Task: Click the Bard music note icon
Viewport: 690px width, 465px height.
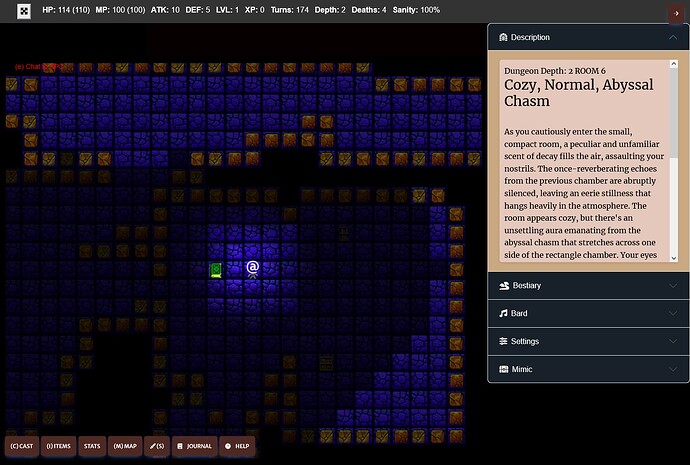Action: coord(503,313)
